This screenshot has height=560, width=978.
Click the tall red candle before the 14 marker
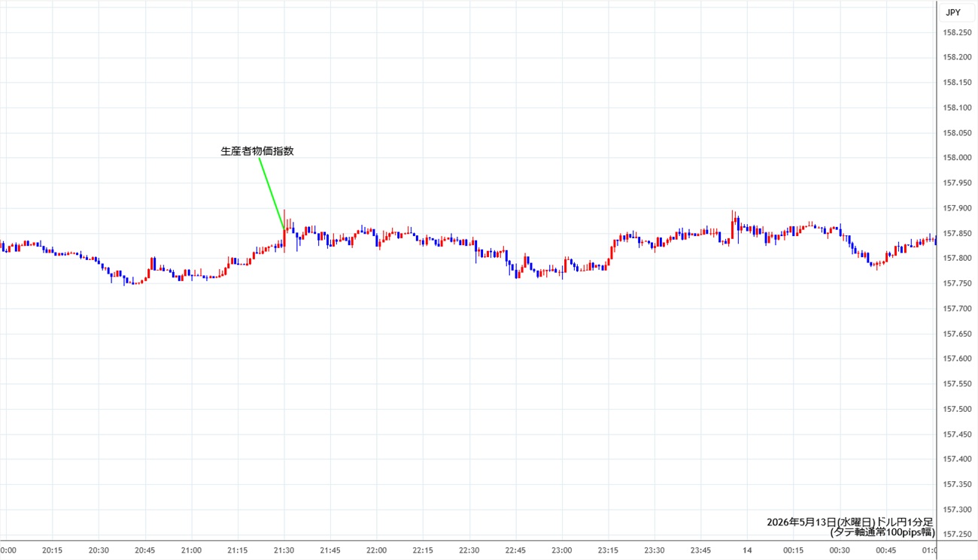coord(733,226)
